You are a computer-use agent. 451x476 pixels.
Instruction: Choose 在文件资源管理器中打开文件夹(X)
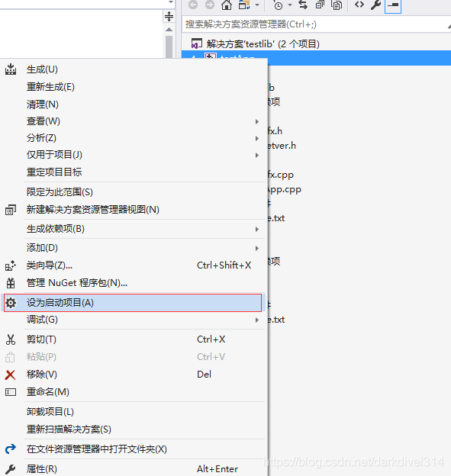tap(134, 449)
